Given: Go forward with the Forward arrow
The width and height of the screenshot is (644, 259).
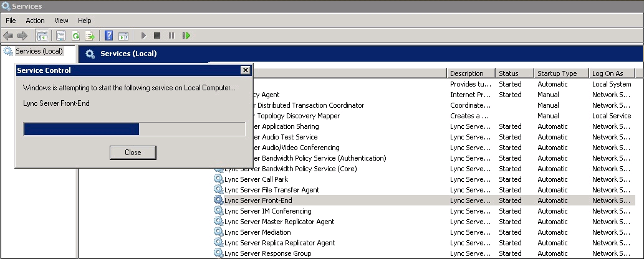Looking at the screenshot, I should [x=22, y=35].
